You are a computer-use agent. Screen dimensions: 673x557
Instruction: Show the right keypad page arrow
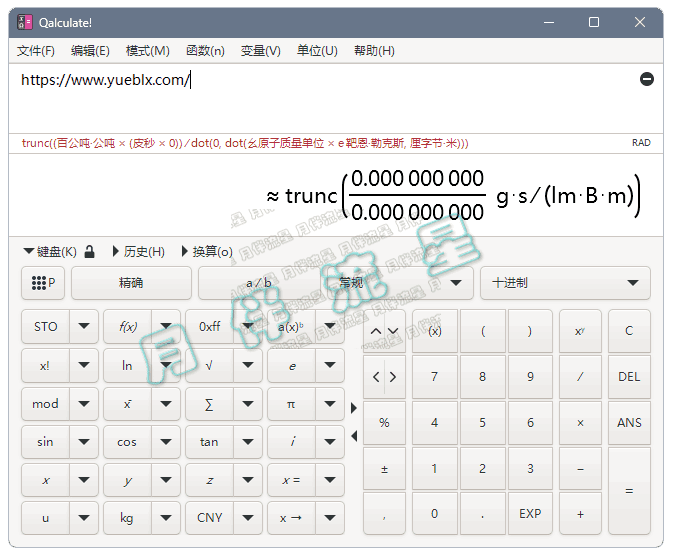pos(354,408)
